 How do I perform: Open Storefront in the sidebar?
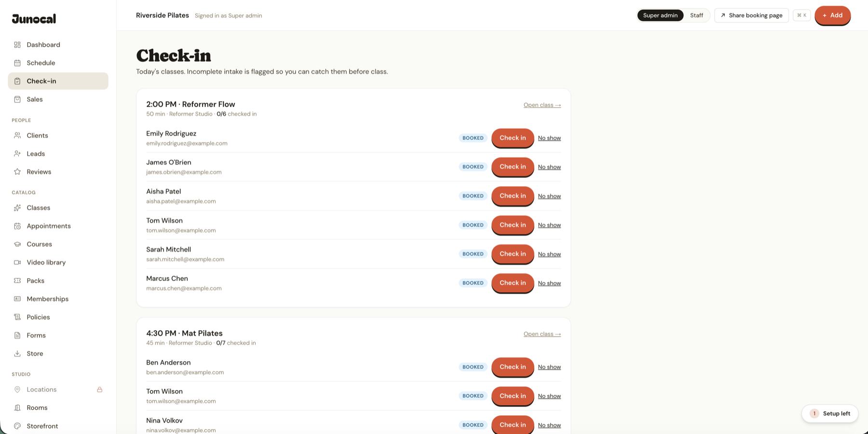(x=58, y=426)
